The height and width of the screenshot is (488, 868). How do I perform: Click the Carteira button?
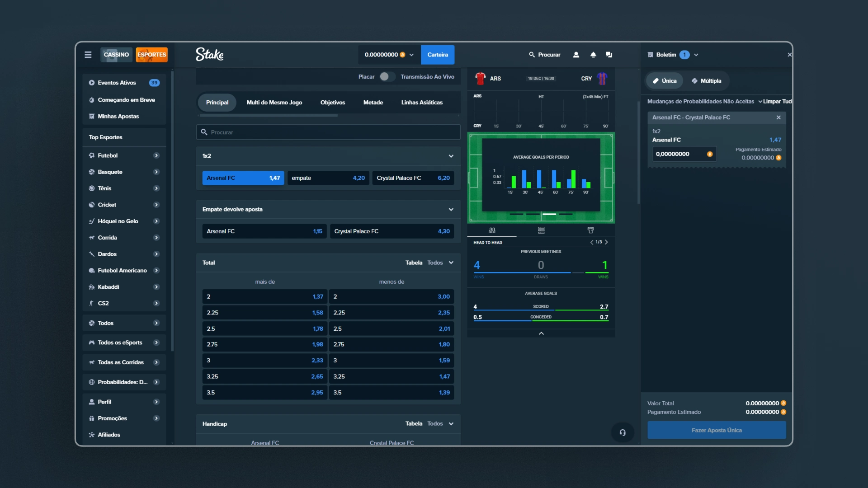click(x=437, y=55)
